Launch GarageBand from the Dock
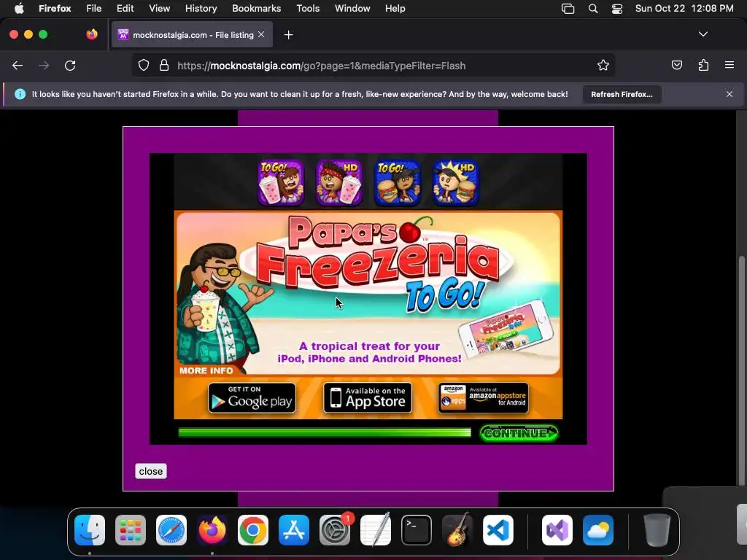 (x=457, y=530)
